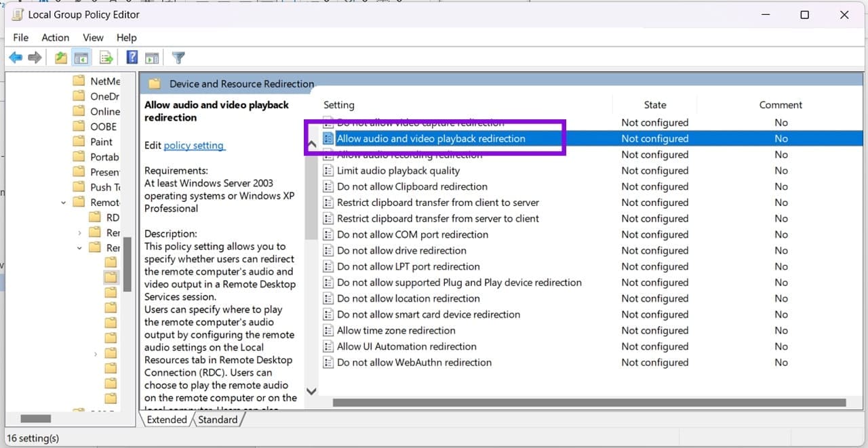Select the Do not allow COM port redirection setting
Image resolution: width=868 pixels, height=448 pixels.
[412, 235]
